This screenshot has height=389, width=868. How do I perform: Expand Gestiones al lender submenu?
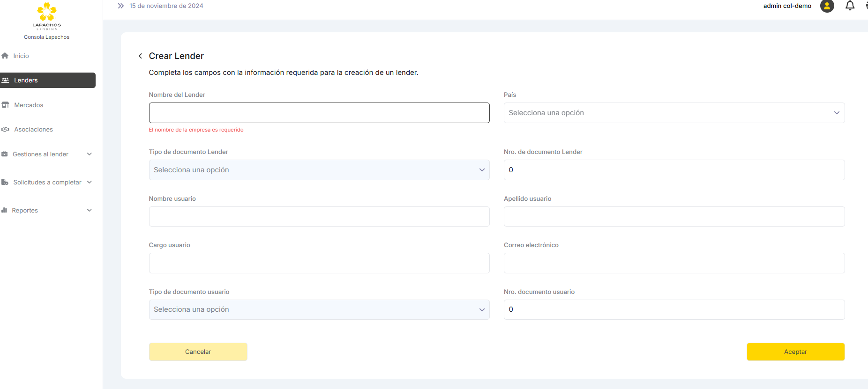[x=89, y=154]
